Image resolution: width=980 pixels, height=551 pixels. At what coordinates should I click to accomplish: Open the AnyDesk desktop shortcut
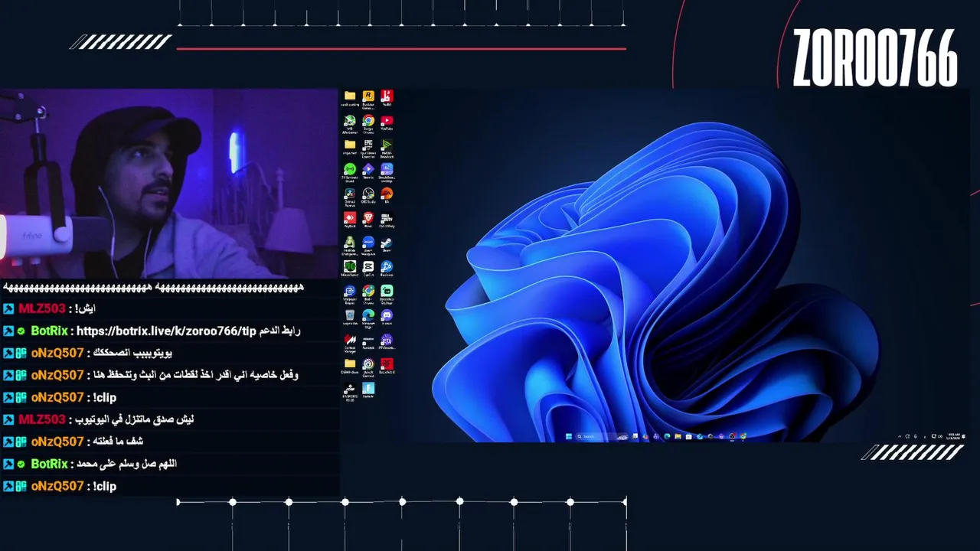(x=349, y=220)
